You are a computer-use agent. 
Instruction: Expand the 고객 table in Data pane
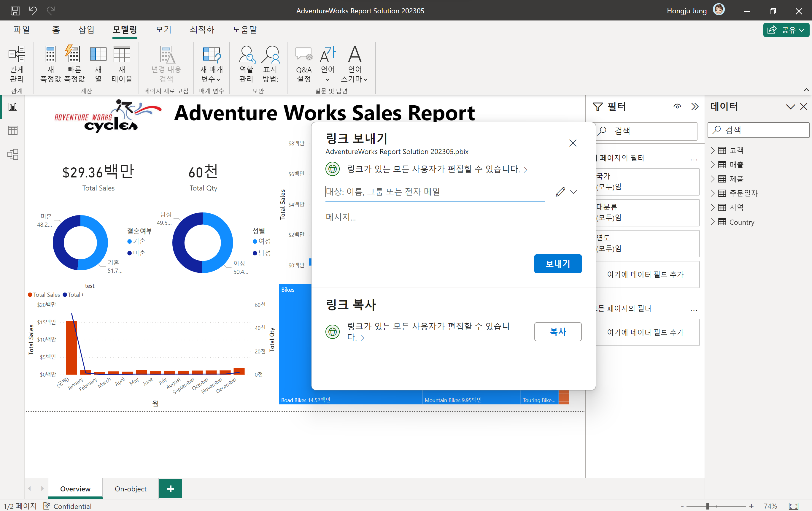tap(713, 150)
